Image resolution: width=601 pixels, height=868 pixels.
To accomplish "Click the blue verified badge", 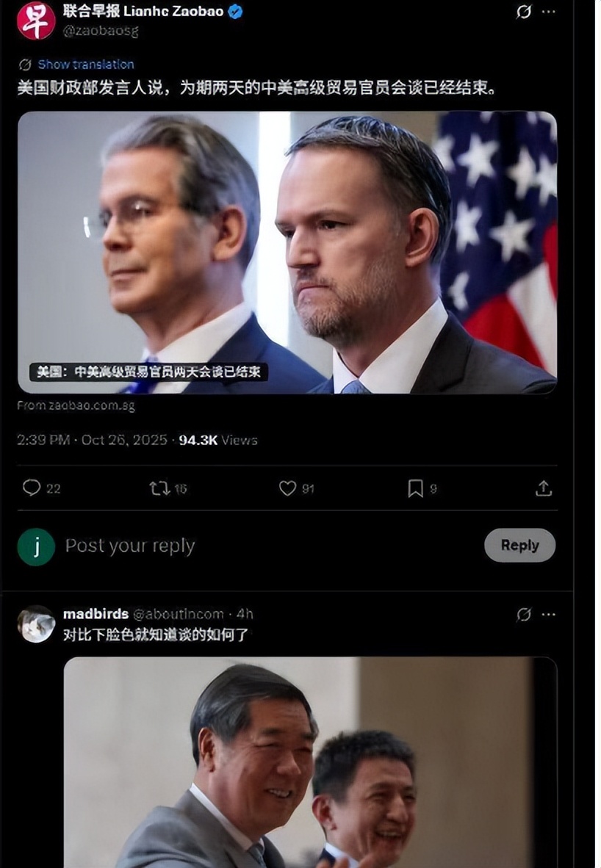I will [x=236, y=12].
